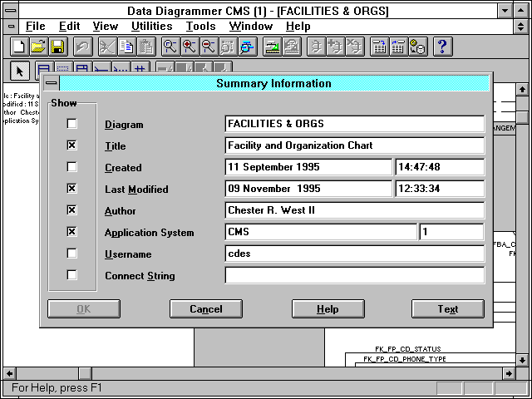
Task: Click the Zoom In magnifier icon
Action: [x=190, y=47]
